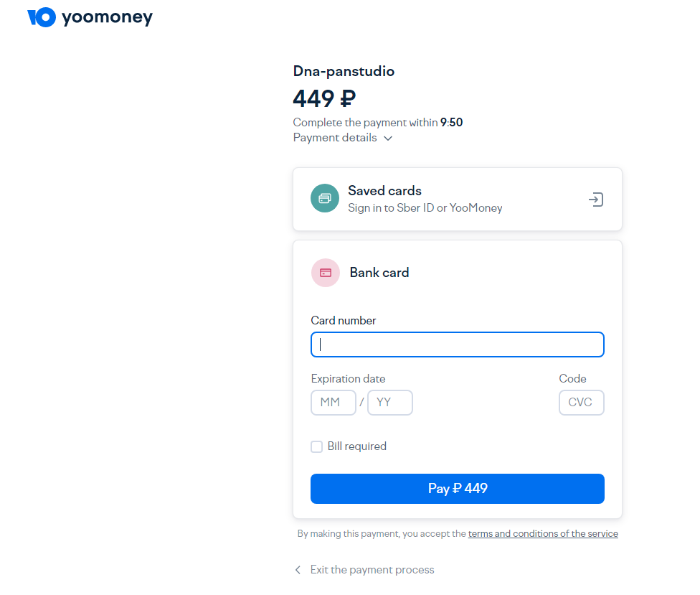Click the teal Saved cards icon
Image resolution: width=700 pixels, height=595 pixels.
click(325, 198)
